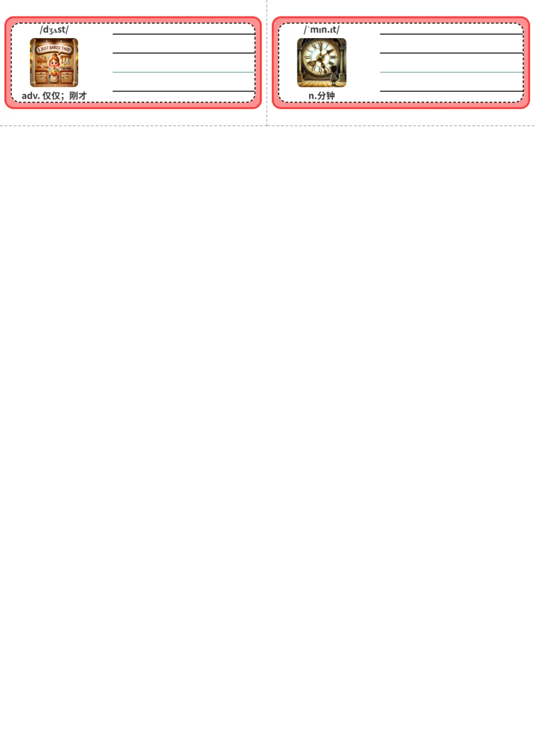Click the red border of the just card
This screenshot has width=535, height=756.
[133, 105]
